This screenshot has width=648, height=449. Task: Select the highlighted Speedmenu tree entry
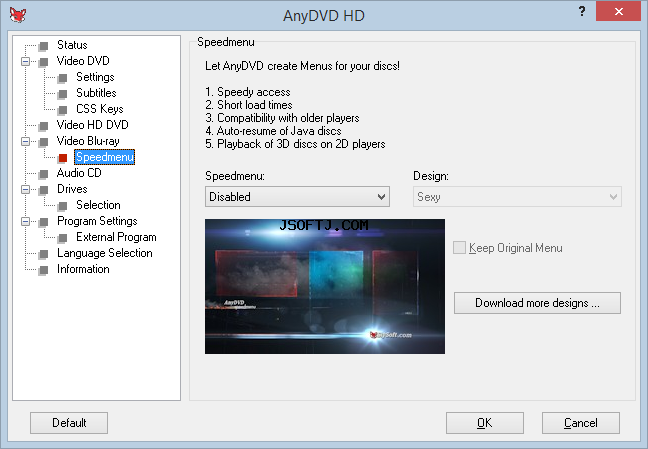(x=105, y=157)
